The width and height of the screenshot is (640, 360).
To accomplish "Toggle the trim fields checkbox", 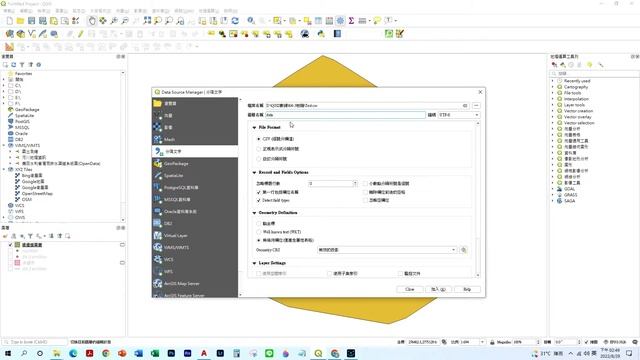I will (365, 192).
